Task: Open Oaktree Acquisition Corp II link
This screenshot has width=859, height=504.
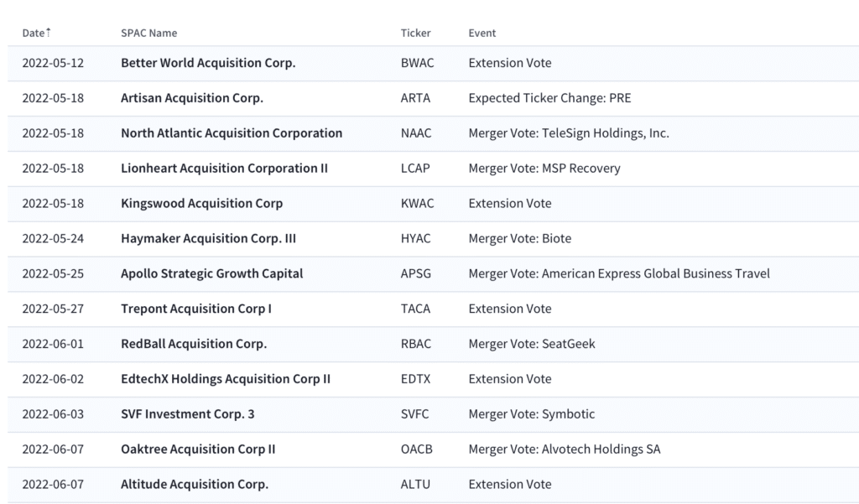Action: (198, 449)
